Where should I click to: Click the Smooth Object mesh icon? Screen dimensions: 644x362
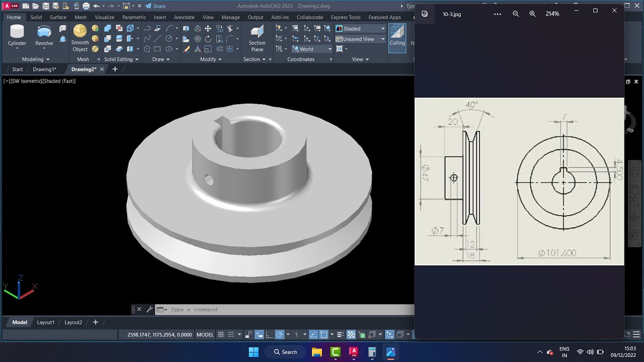coord(80,31)
